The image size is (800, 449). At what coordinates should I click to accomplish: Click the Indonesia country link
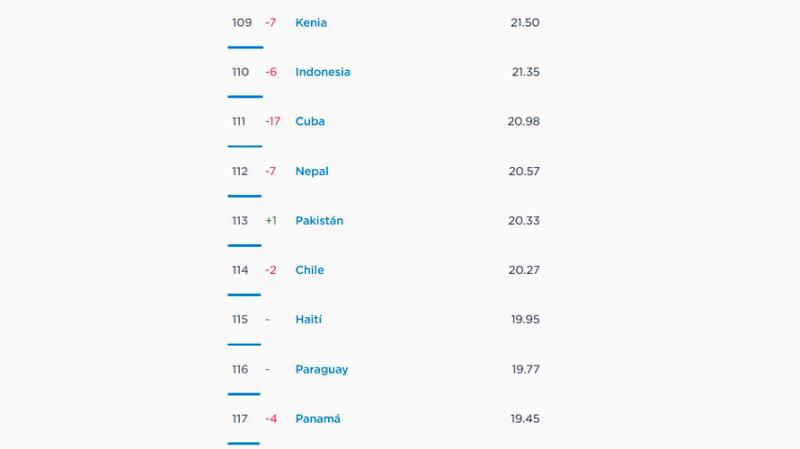[323, 72]
